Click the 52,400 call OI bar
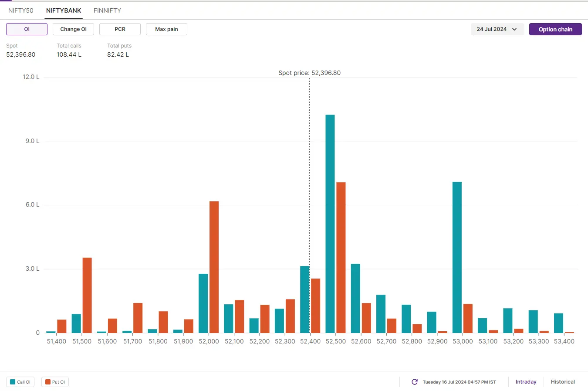588x391 pixels. point(305,299)
